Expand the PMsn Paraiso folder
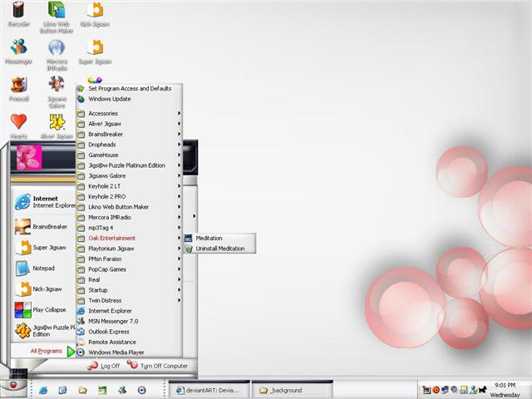Image resolution: width=532 pixels, height=399 pixels. (x=130, y=259)
